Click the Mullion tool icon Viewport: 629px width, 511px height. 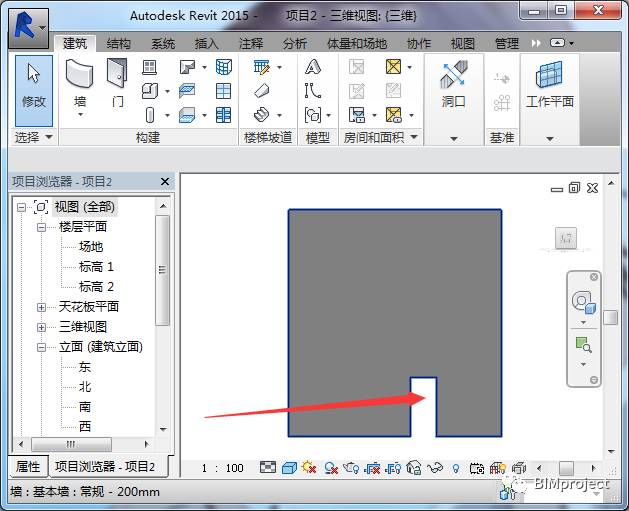(x=223, y=115)
